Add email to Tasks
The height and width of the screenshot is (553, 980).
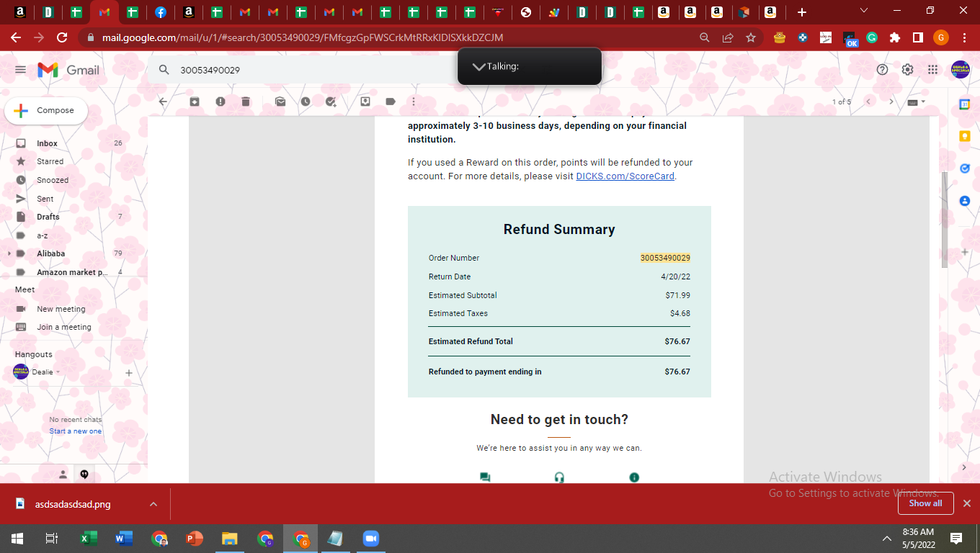[331, 102]
